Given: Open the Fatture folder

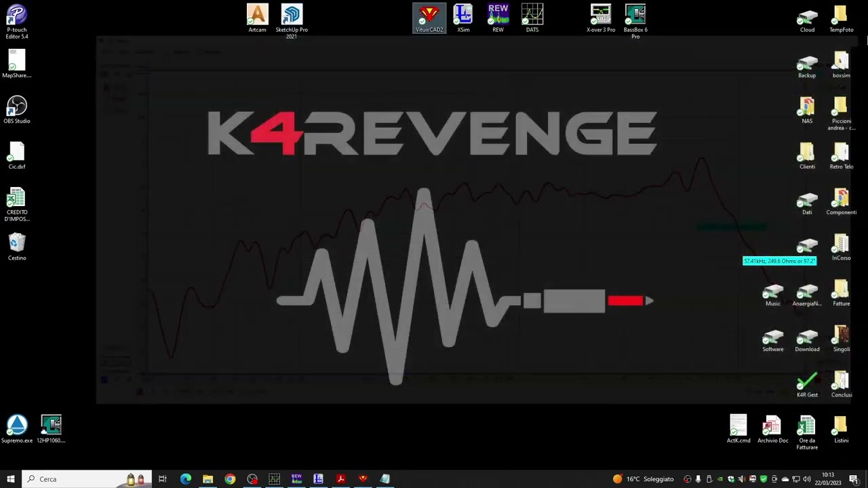Looking at the screenshot, I should click(841, 292).
